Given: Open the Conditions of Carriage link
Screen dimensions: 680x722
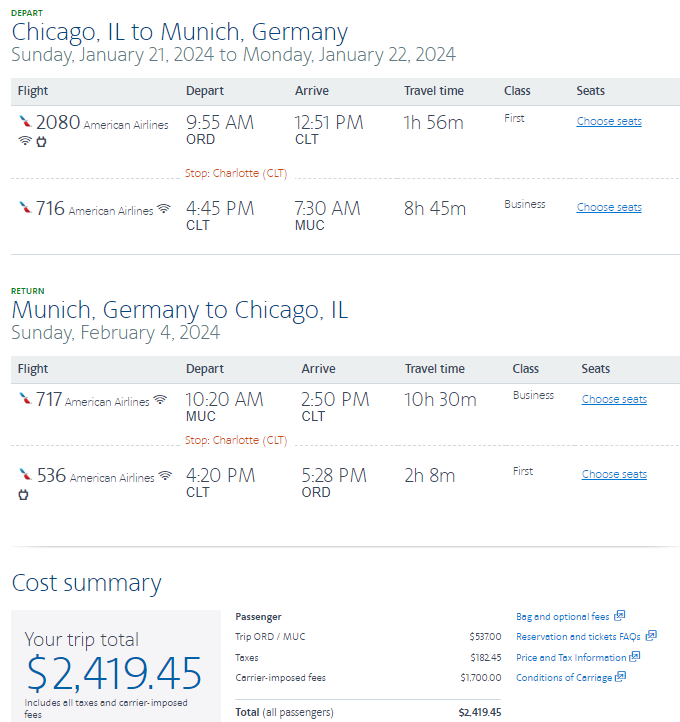Looking at the screenshot, I should pyautogui.click(x=563, y=678).
